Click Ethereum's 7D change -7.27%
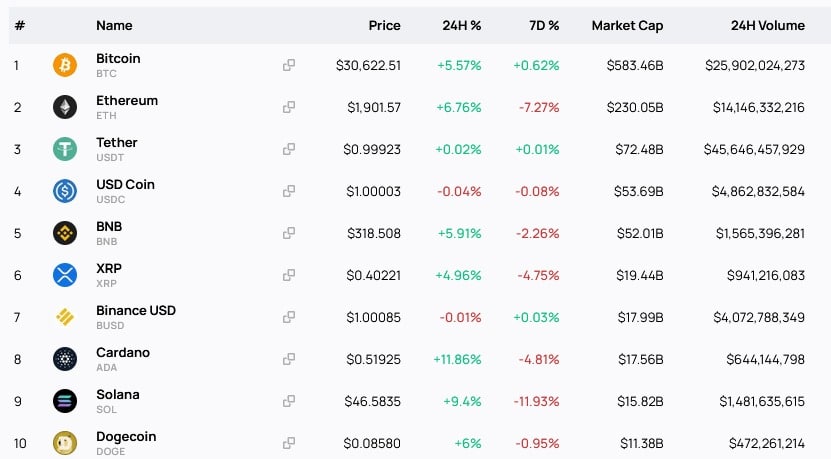 pos(539,107)
